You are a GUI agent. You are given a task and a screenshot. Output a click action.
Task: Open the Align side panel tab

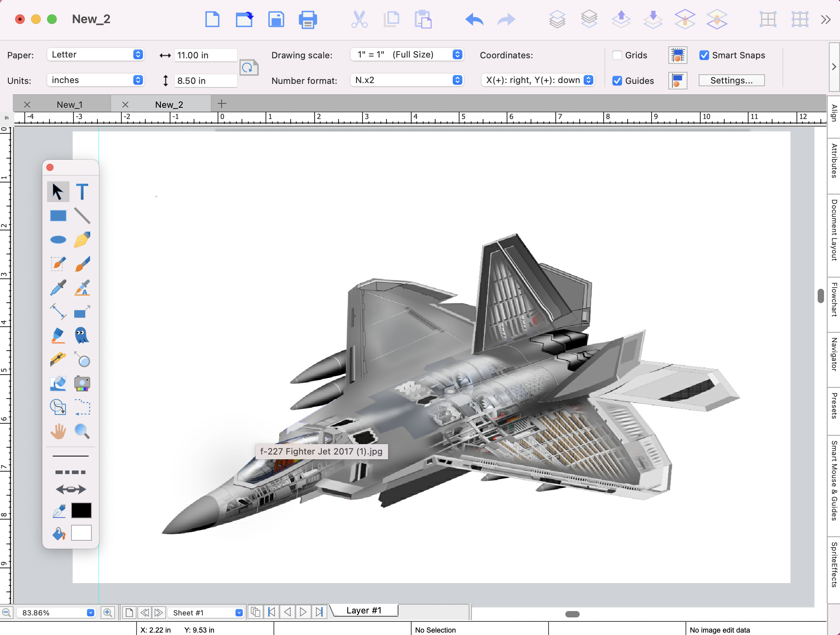[834, 113]
